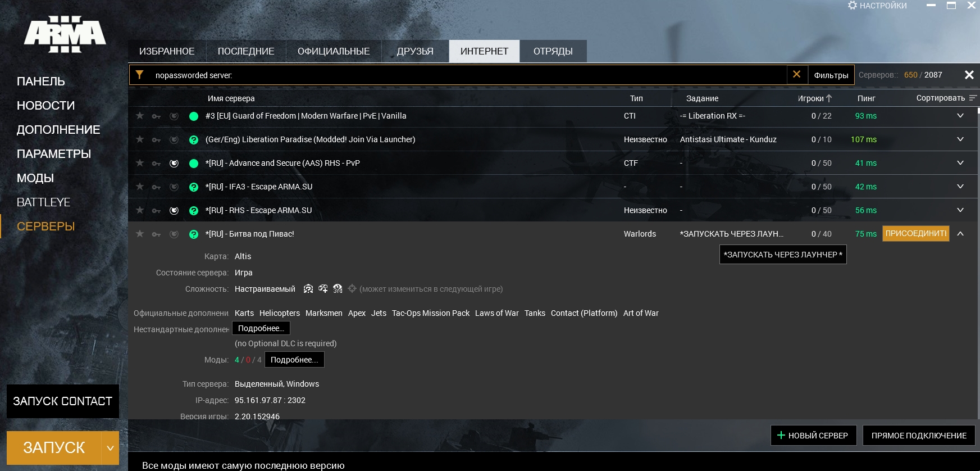Viewport: 980px width, 471px height.
Task: Click the key icon on RHS Escape row
Action: (x=156, y=211)
